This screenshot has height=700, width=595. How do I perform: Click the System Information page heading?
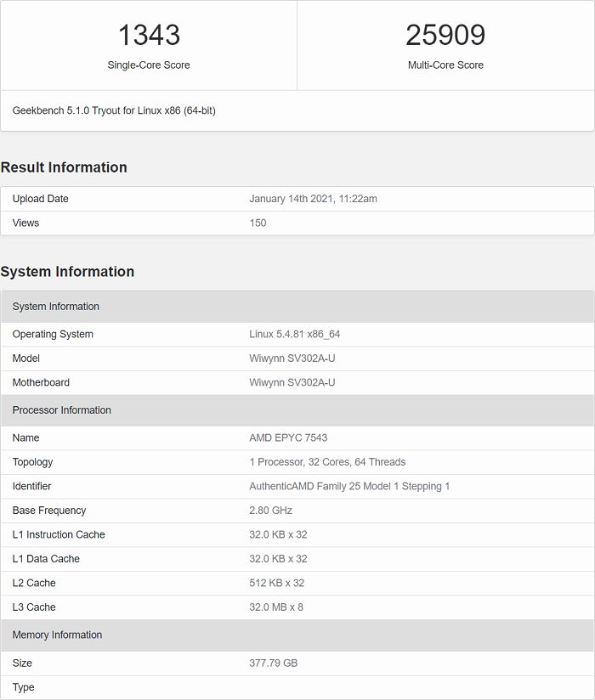pos(67,272)
